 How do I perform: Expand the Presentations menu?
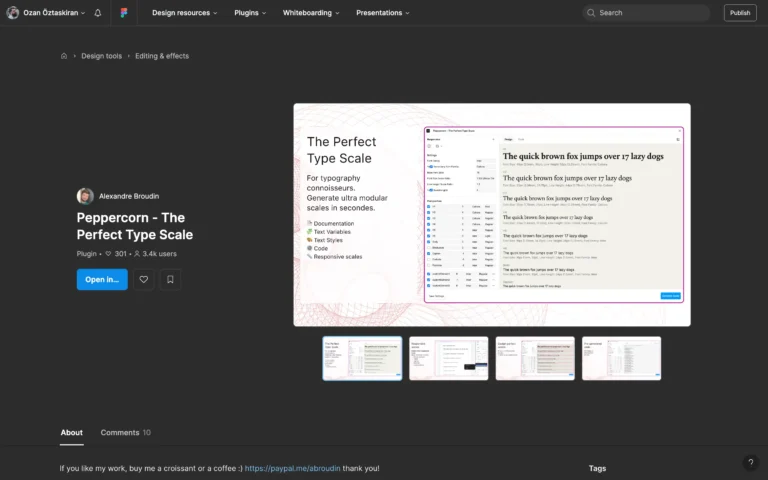click(383, 13)
